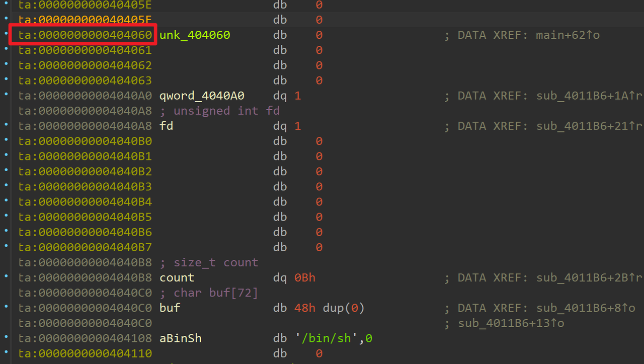Click address 00000000004040B5
Viewport: 644px width, 364px height.
(86, 217)
